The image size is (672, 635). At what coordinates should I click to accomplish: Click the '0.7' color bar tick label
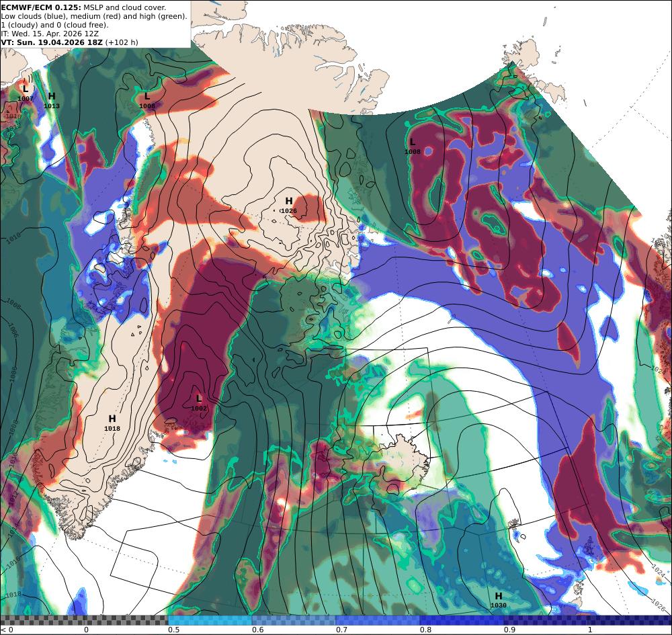[341, 630]
